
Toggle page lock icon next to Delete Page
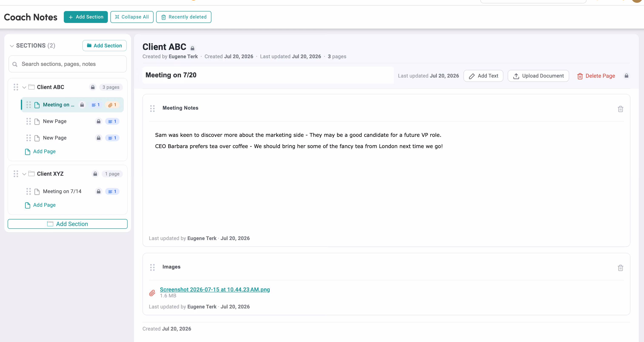(627, 76)
